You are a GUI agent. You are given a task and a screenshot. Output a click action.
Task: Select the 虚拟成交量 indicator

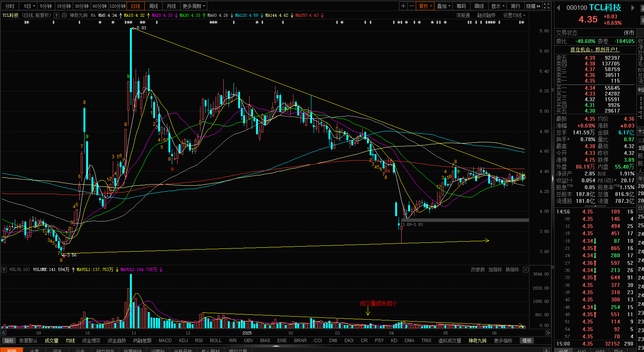point(450,341)
